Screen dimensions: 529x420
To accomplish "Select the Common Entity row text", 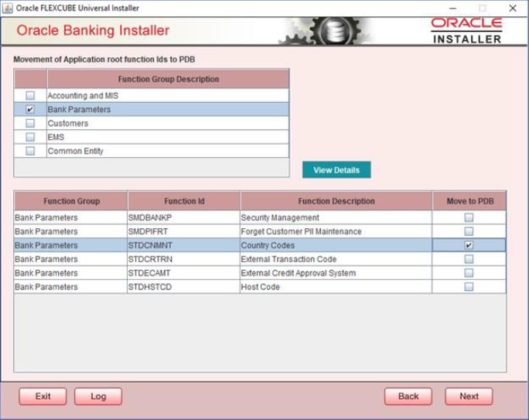I will pos(76,151).
